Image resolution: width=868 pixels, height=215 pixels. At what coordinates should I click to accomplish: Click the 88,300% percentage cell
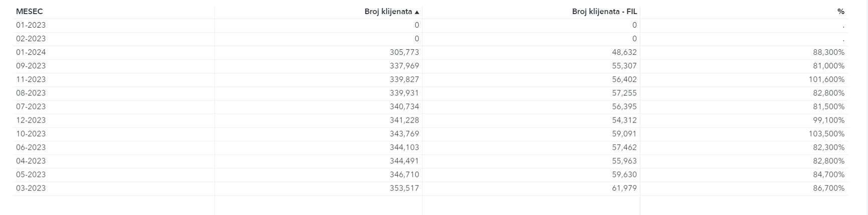click(828, 52)
